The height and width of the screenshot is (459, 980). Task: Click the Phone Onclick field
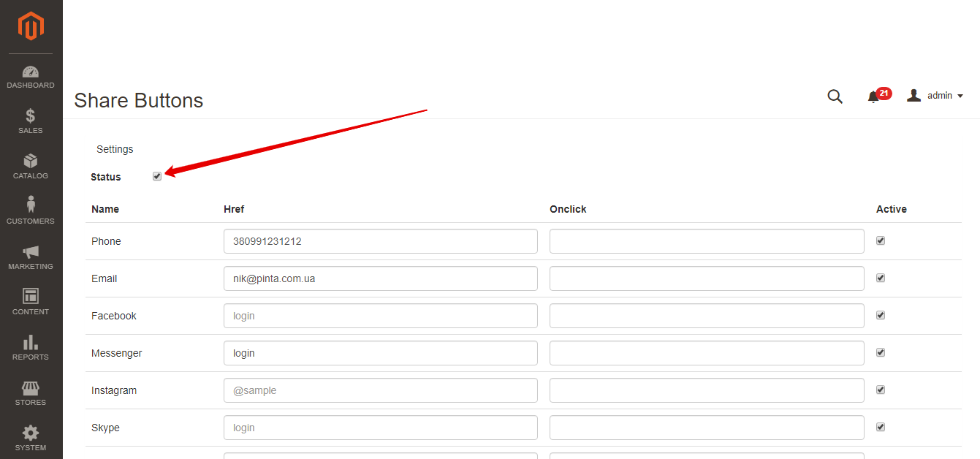coord(707,241)
